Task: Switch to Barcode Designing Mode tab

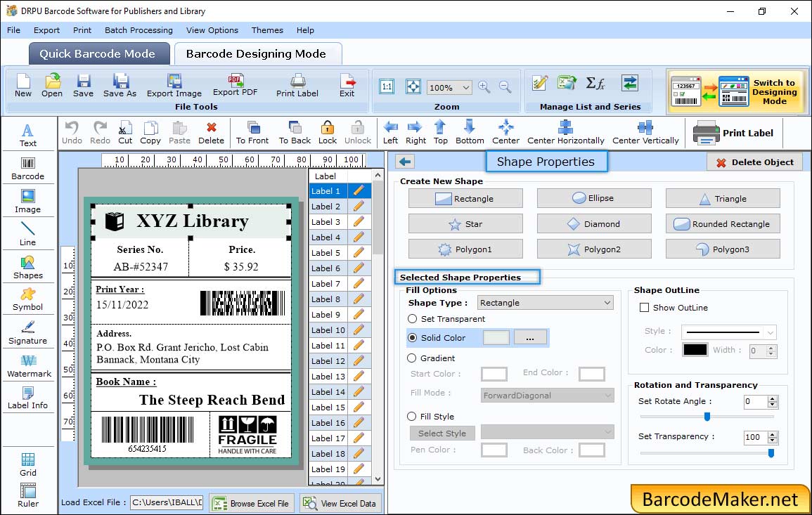Action: tap(257, 54)
